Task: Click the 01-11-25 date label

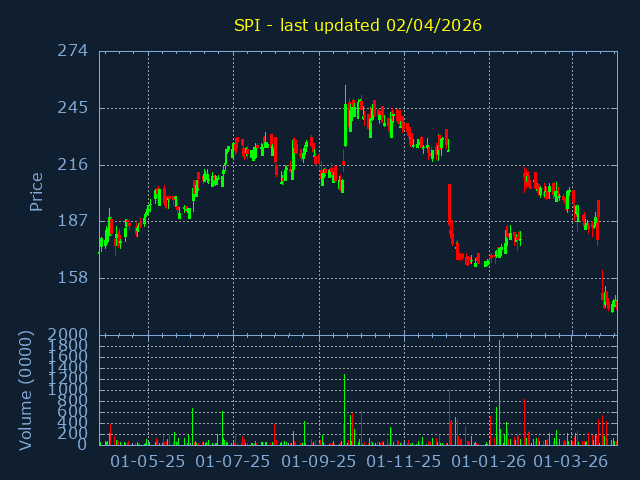Action: [x=404, y=461]
